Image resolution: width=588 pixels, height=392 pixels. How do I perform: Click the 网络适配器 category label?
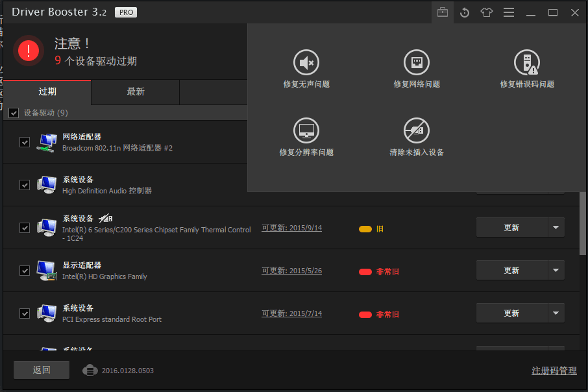[x=82, y=137]
